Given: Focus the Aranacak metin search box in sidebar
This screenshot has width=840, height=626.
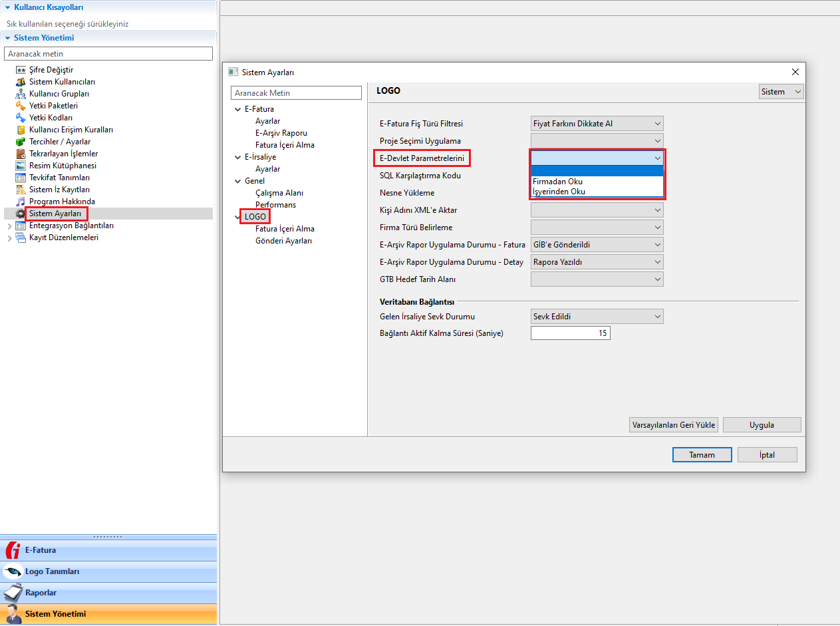Looking at the screenshot, I should [x=108, y=53].
